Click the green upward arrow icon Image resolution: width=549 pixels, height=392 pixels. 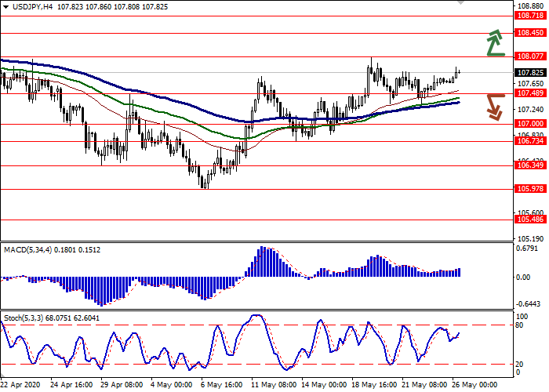494,43
